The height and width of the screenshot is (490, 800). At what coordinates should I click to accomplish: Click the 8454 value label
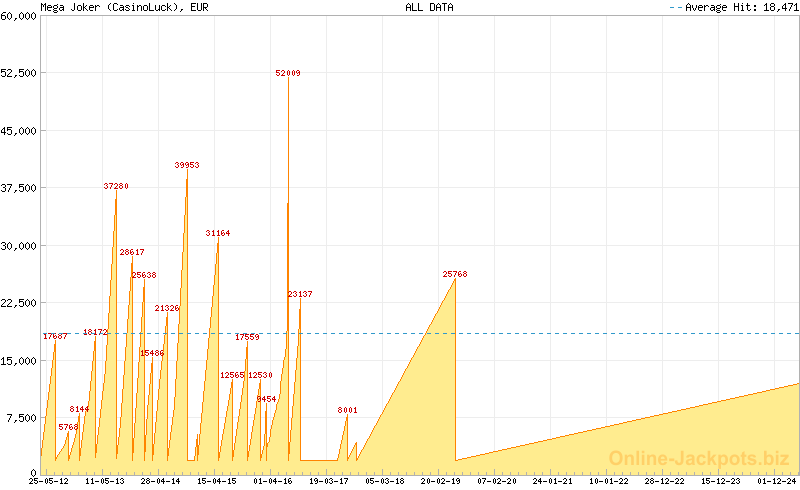tap(266, 399)
